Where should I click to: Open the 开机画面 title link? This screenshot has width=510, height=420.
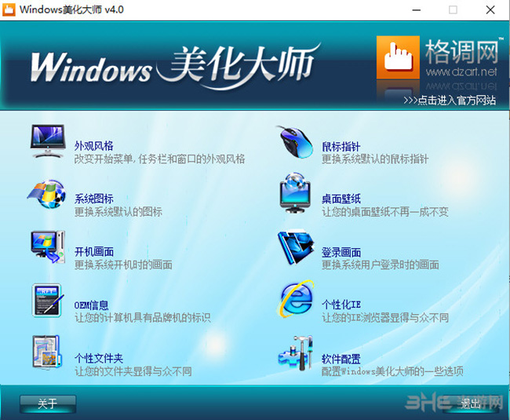(x=93, y=252)
